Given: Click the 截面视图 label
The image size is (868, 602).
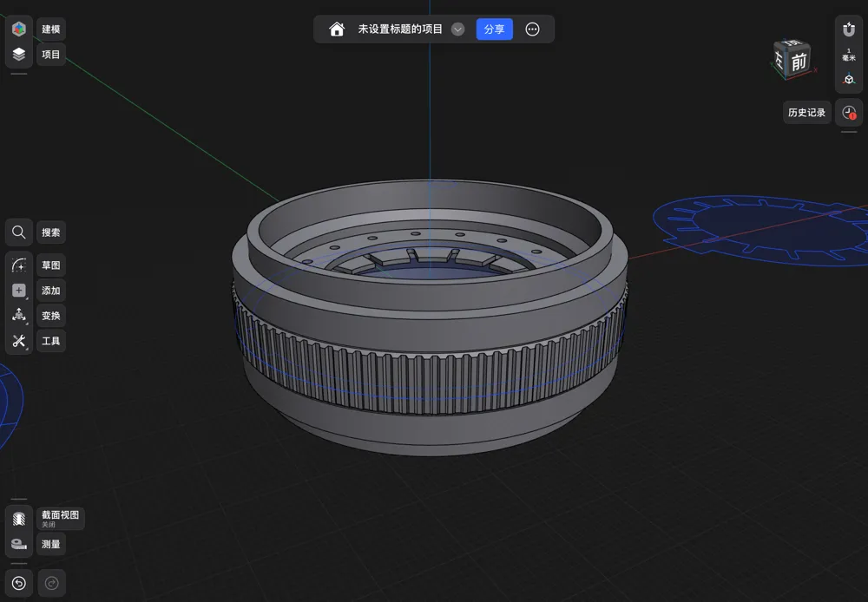Looking at the screenshot, I should 61,519.
